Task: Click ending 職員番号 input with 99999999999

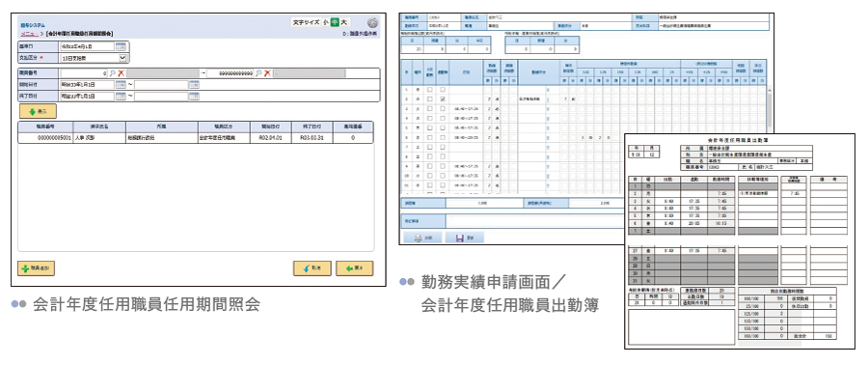Action: [231, 73]
